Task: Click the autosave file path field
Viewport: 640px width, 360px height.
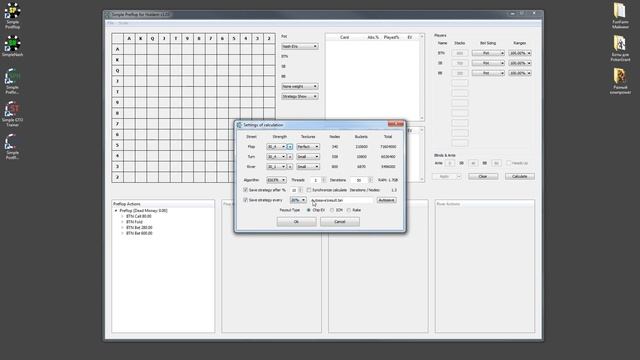Action: pyautogui.click(x=341, y=200)
